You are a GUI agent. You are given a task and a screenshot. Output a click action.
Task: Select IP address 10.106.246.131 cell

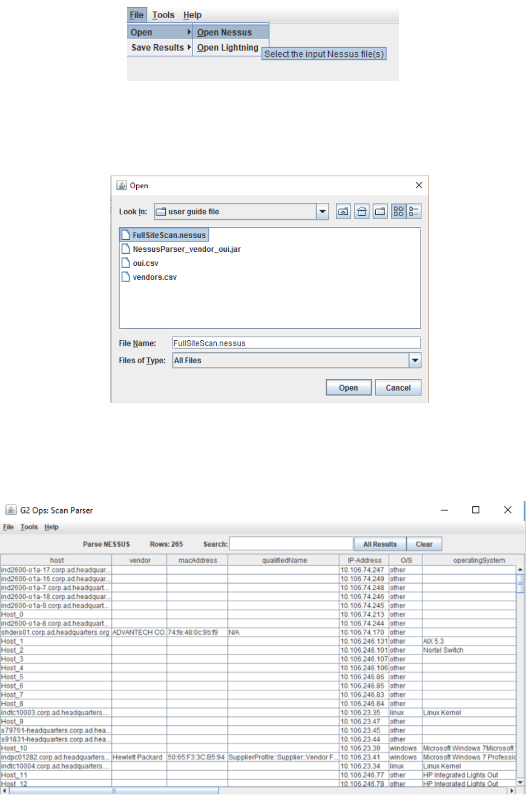(x=364, y=641)
